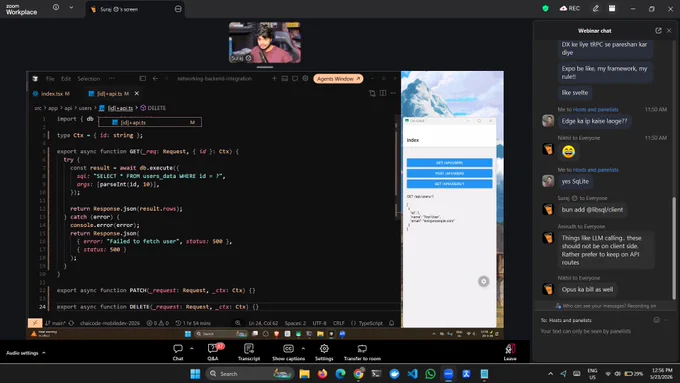Open the annotate pencil tool in Zoom title bar
The image size is (680, 383).
[x=596, y=8]
